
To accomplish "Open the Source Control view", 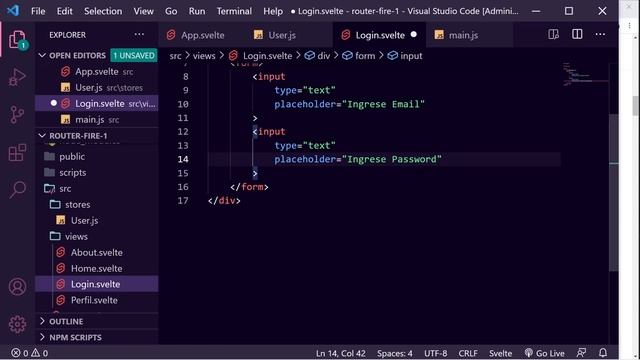I will (17, 115).
